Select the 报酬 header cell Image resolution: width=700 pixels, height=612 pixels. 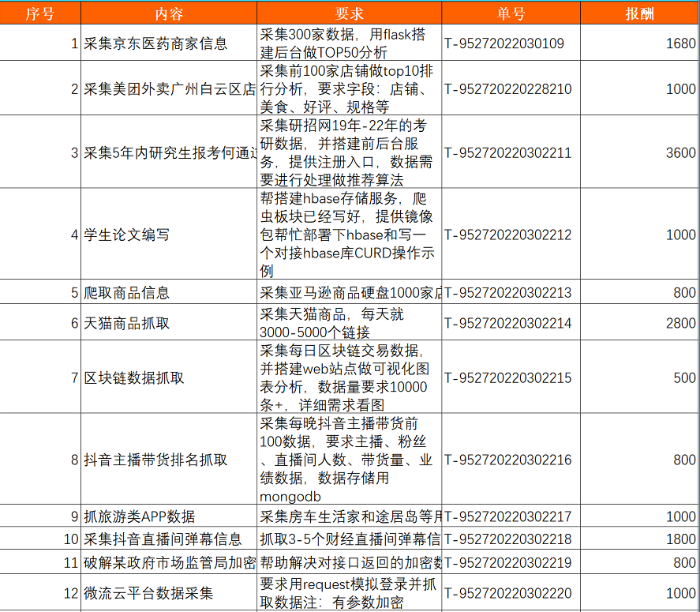click(640, 13)
